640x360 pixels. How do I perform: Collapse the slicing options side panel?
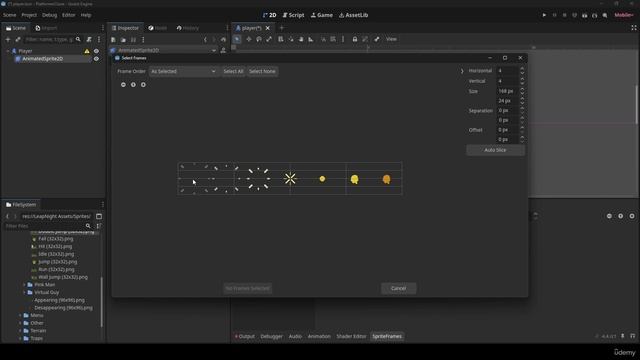[x=462, y=71]
